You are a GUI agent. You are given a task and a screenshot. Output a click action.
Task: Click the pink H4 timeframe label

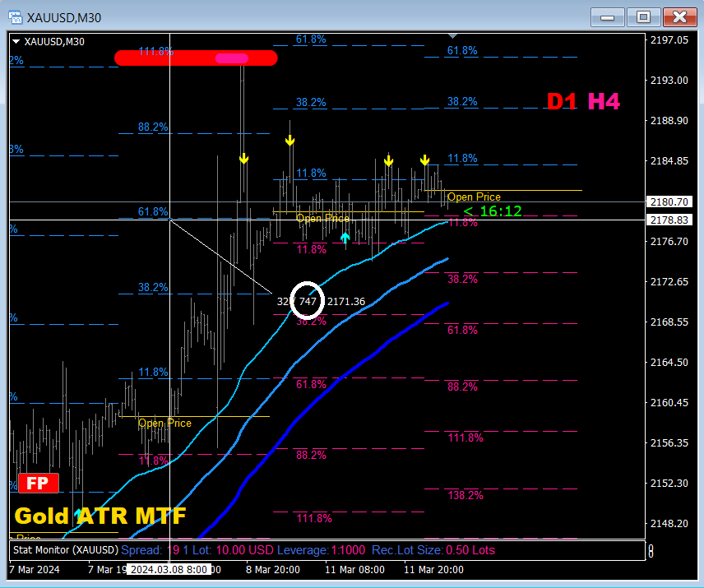tap(604, 101)
